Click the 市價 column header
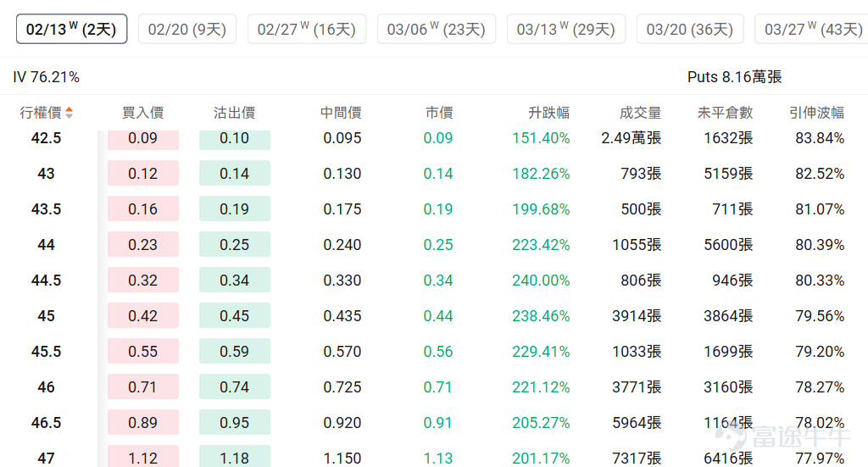Image resolution: width=868 pixels, height=467 pixels. 439,113
